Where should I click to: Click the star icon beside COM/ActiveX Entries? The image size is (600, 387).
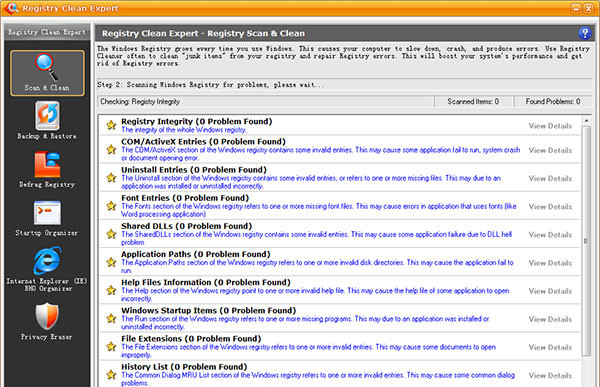tap(111, 149)
